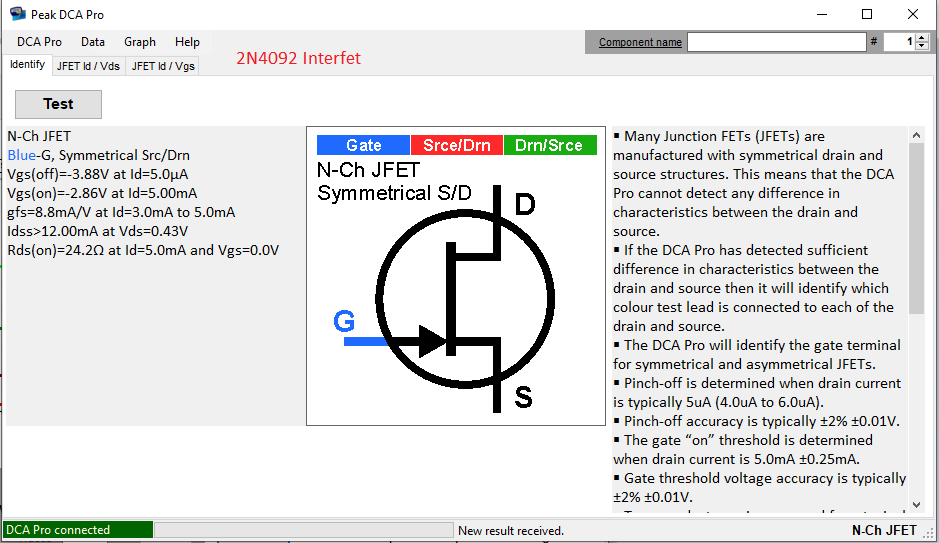The height and width of the screenshot is (543, 939).
Task: Minimize the Peak DCA Pro window
Action: 822,14
